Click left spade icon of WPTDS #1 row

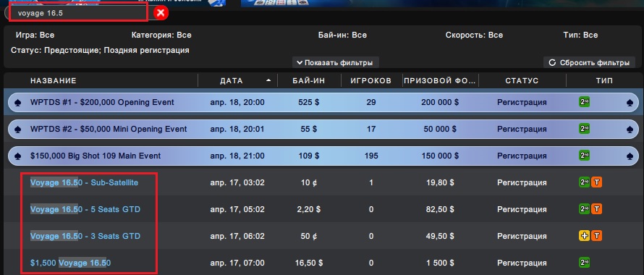pyautogui.click(x=17, y=103)
